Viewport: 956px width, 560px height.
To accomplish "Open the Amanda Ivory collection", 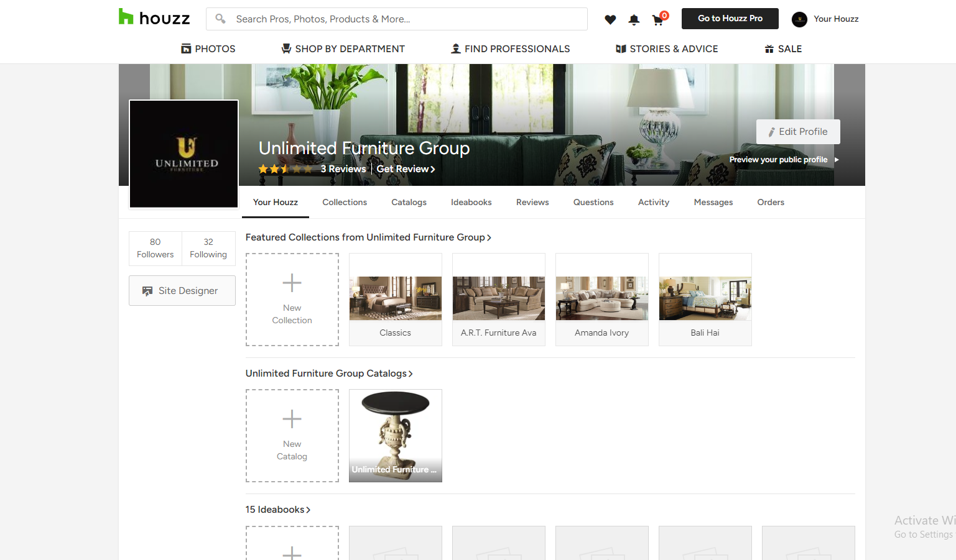I will click(602, 300).
